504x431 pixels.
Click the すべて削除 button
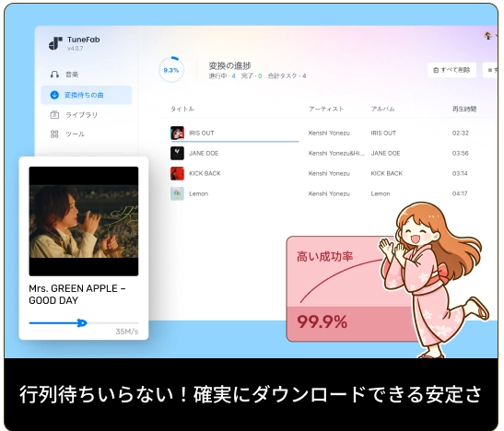click(451, 70)
